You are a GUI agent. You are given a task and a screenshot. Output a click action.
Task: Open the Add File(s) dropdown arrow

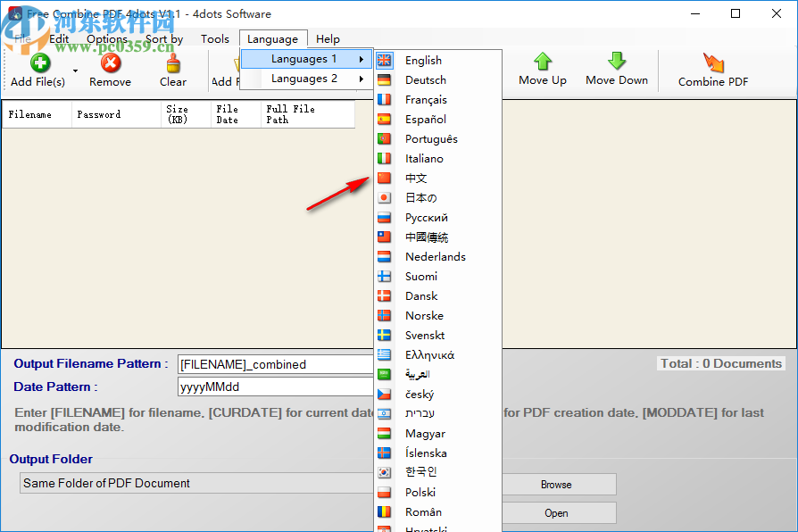click(75, 71)
